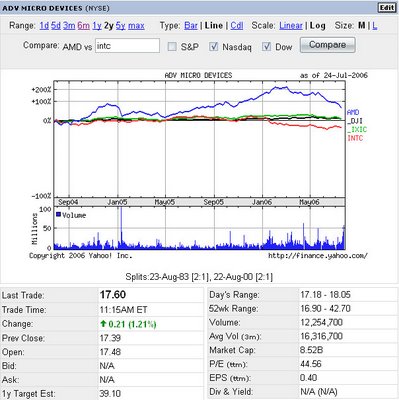This screenshot has width=399, height=400.
Task: Switch chart type to Bar
Action: click(191, 26)
